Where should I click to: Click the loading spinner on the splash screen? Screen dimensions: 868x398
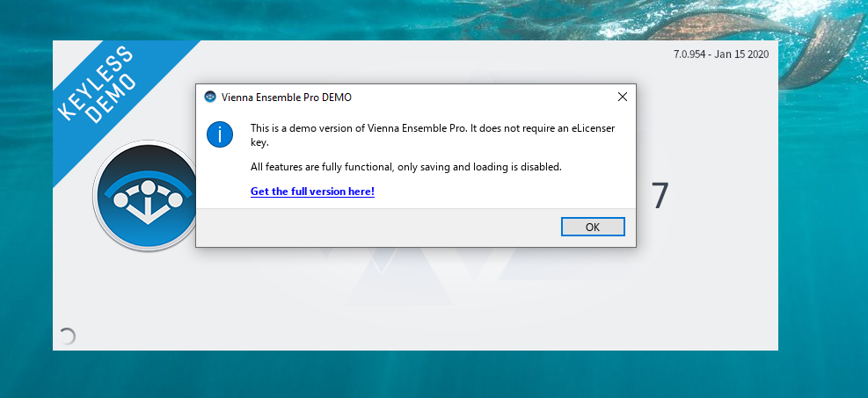pos(67,336)
